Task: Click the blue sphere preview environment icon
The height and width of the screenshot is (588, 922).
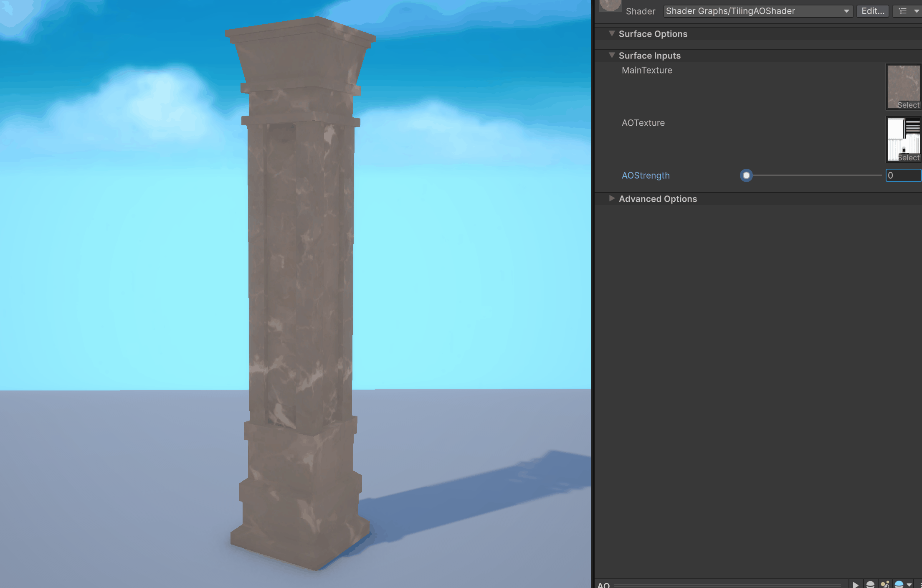Action: coord(899,584)
